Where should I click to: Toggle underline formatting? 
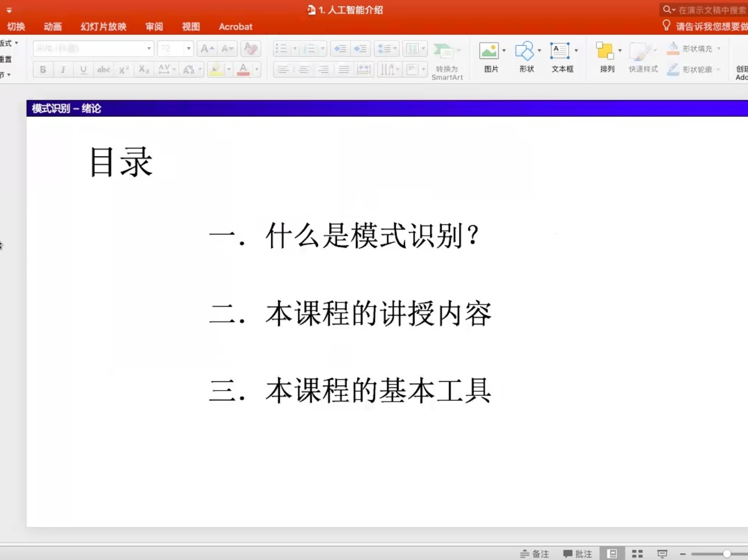coord(83,69)
